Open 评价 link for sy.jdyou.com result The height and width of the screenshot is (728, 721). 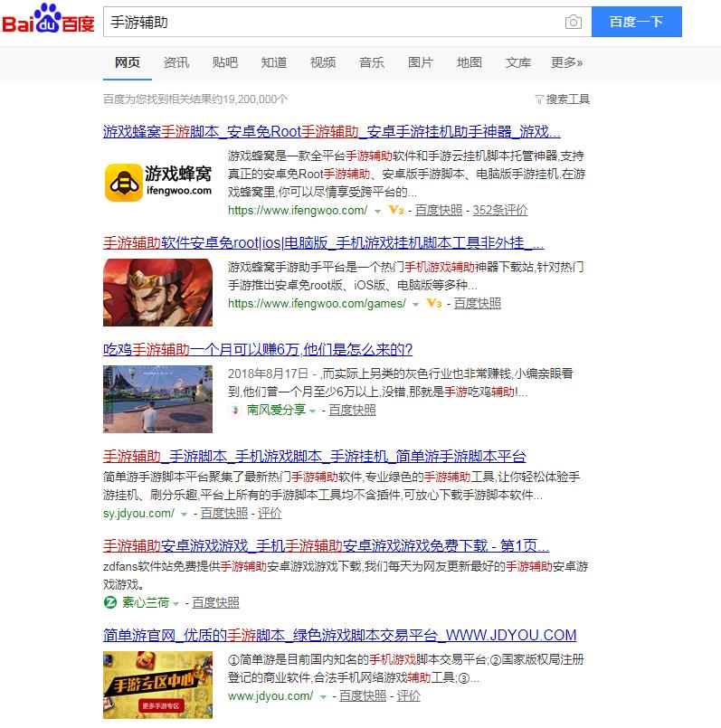click(270, 514)
